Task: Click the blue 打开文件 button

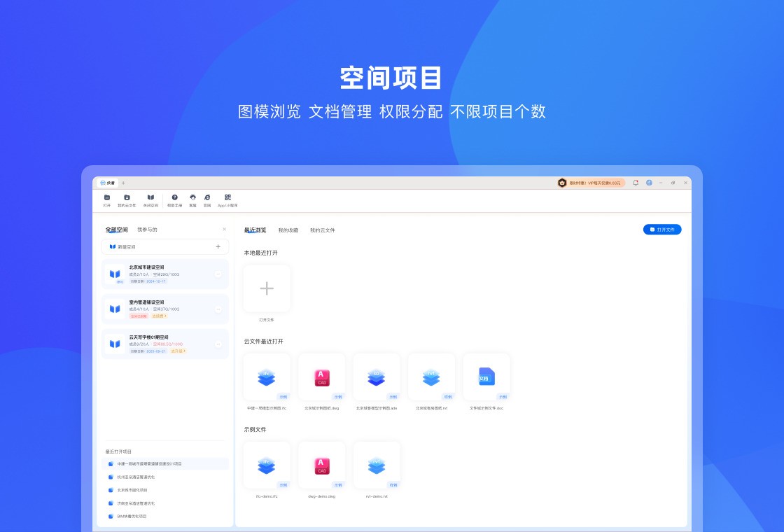Action: coord(661,229)
